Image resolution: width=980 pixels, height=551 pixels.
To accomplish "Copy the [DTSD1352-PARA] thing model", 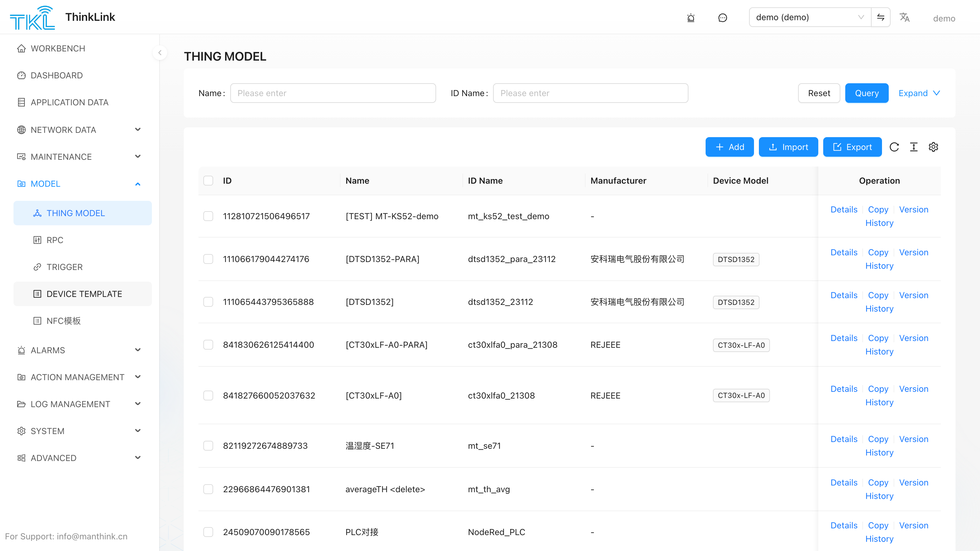I will 878,253.
